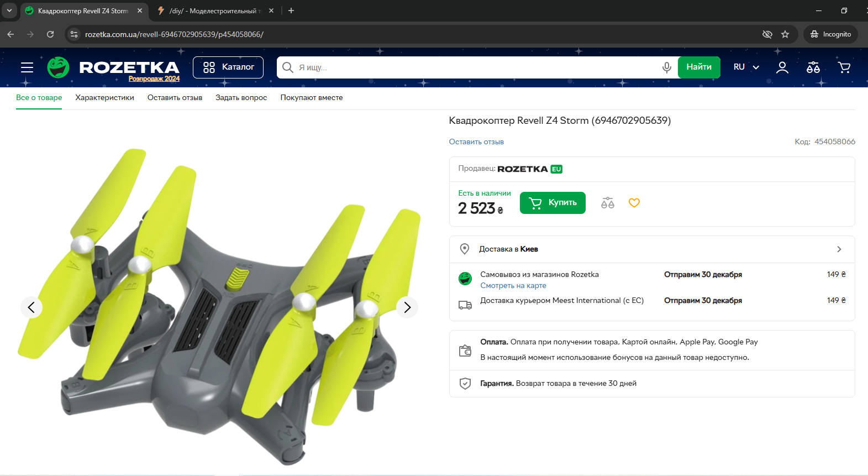Click the Rozetka pickup smiley icon
This screenshot has height=476, width=868.
pyautogui.click(x=465, y=279)
